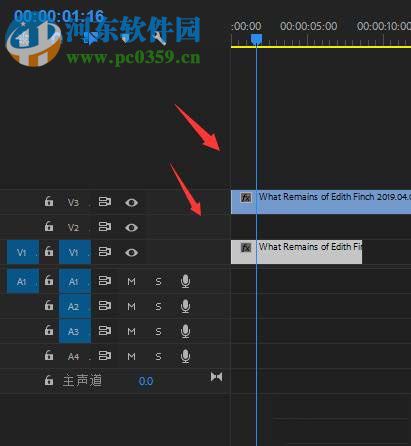Toggle track targeting for V3
Image resolution: width=411 pixels, height=446 pixels.
click(75, 202)
